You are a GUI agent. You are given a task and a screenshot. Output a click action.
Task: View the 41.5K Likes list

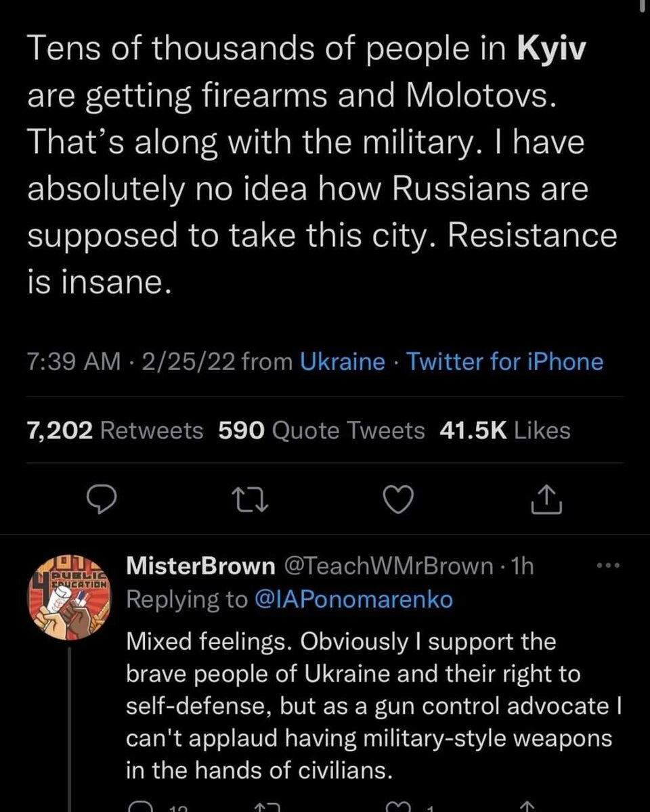(504, 430)
